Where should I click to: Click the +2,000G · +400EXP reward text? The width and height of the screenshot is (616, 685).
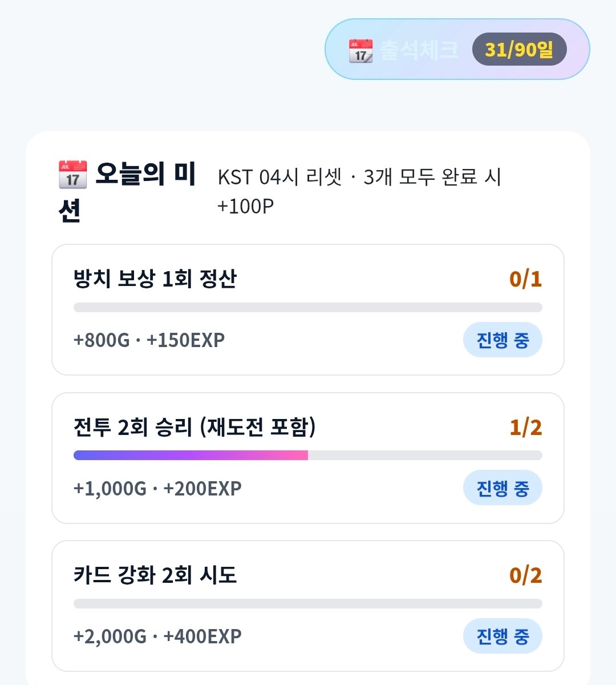pos(157,636)
